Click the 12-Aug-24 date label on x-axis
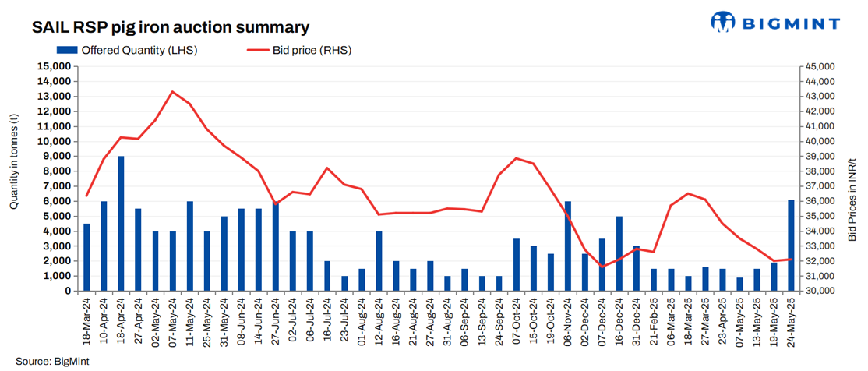Image resolution: width=868 pixels, height=371 pixels. 379,321
